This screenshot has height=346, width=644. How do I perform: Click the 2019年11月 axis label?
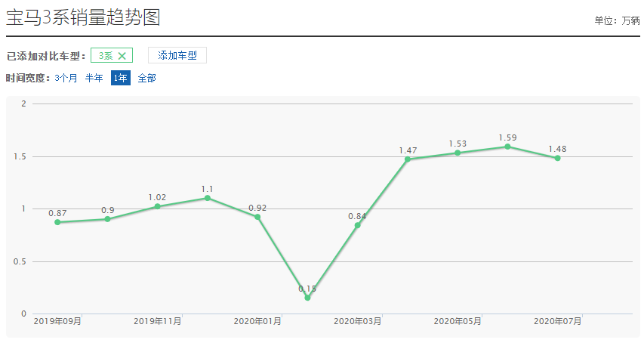pos(157,321)
